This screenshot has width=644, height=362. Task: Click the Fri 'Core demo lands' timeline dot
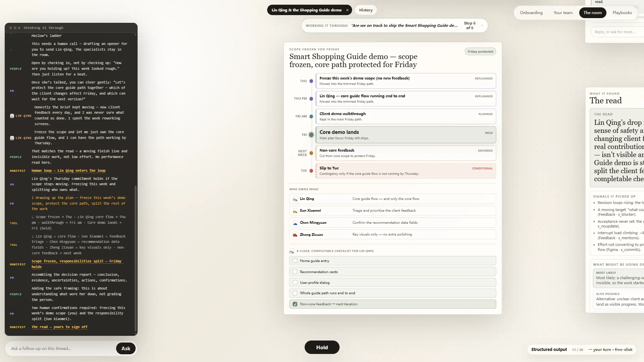click(311, 135)
